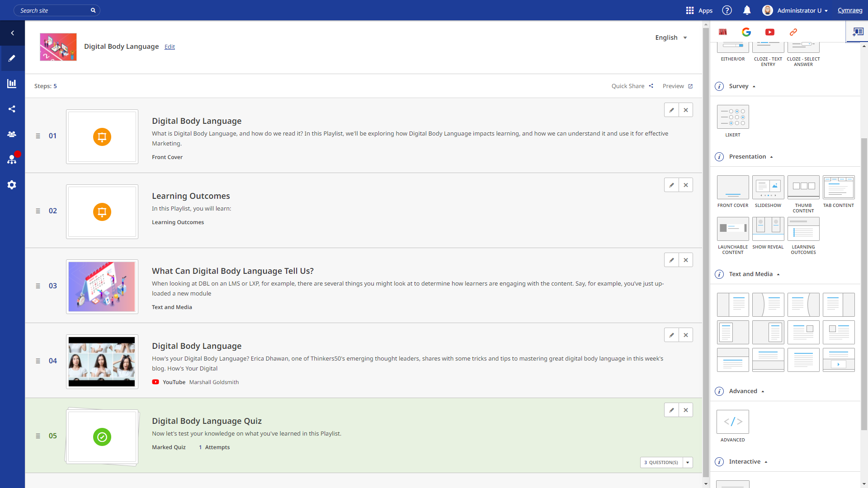Click the share icon in left sidebar

(12, 109)
